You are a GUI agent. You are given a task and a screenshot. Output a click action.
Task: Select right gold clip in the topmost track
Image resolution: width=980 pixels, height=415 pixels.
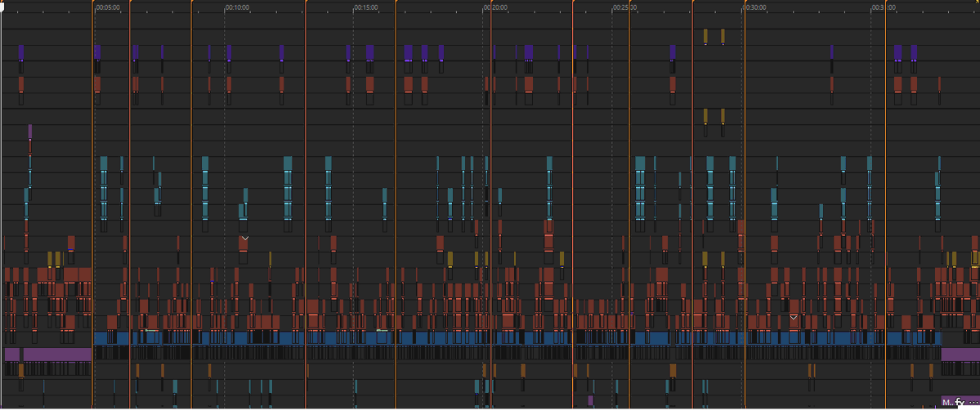pos(723,35)
